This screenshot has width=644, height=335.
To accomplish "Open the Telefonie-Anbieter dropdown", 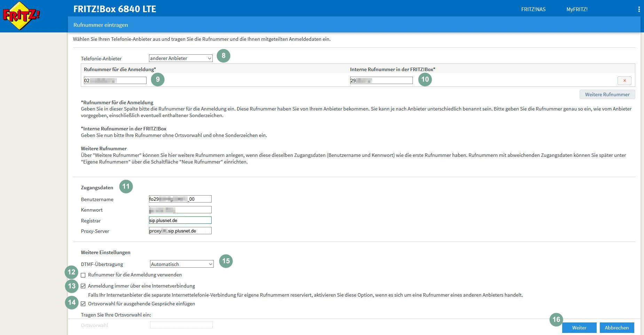I will (180, 58).
